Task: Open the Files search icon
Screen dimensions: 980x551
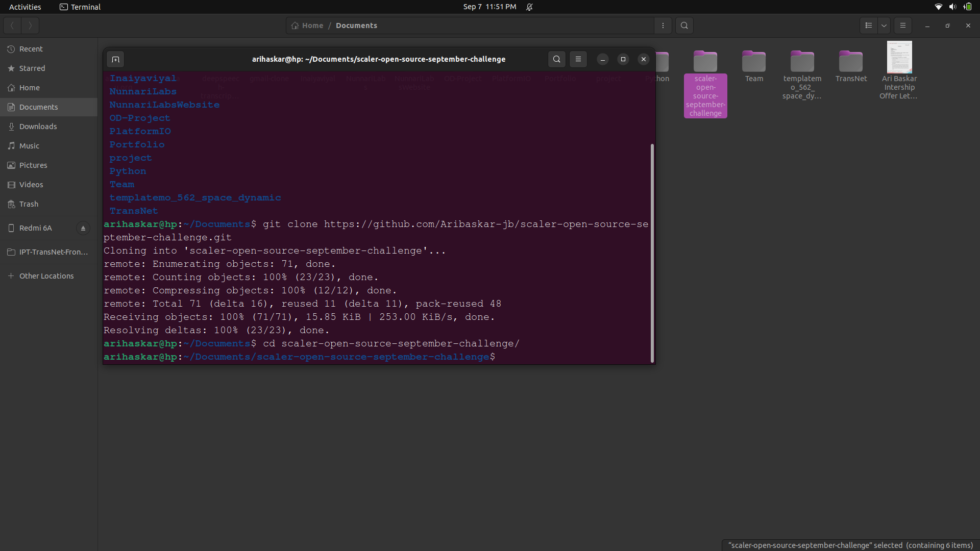Action: point(684,26)
